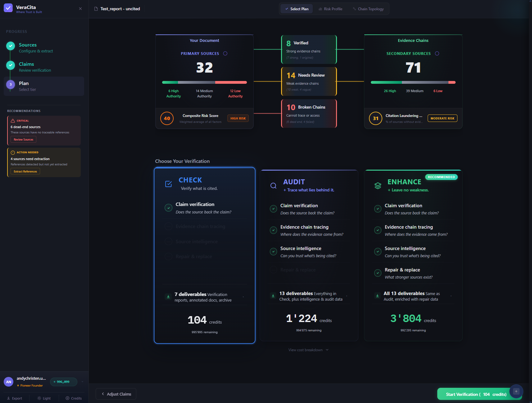532x403 pixels.
Task: Click the MODERATE RISK label
Action: (x=443, y=118)
